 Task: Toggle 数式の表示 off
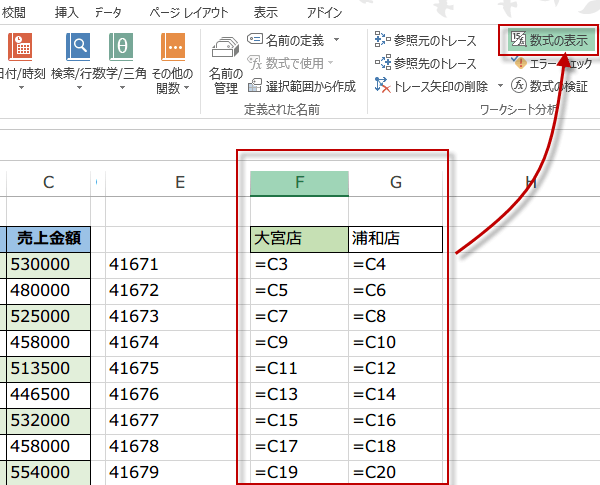(549, 40)
